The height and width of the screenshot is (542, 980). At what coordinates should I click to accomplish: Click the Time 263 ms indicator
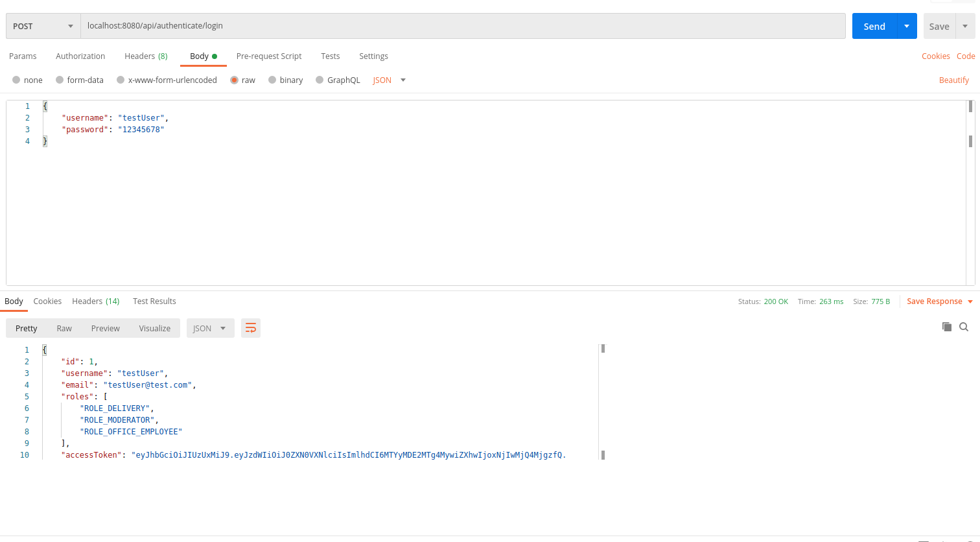point(821,301)
